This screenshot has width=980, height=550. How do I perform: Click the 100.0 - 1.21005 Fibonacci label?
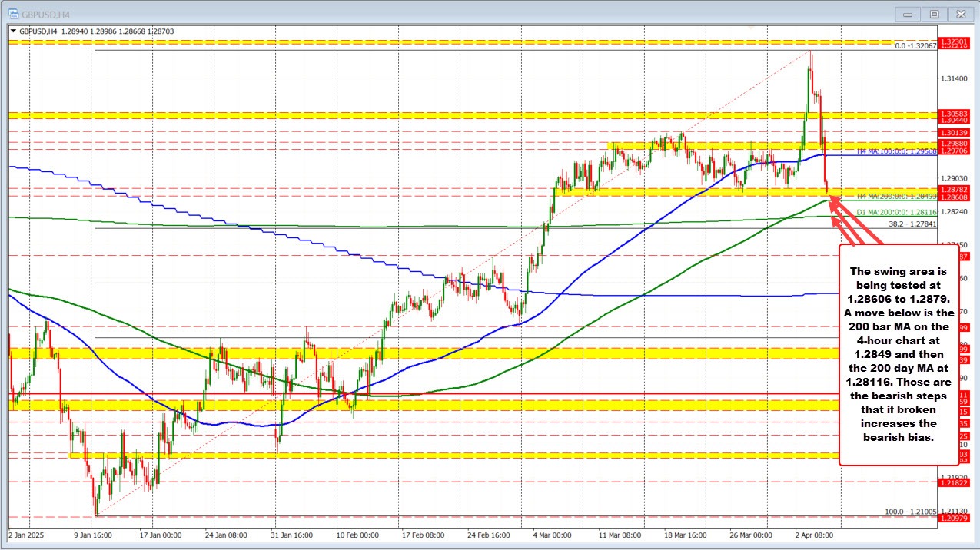pyautogui.click(x=911, y=511)
